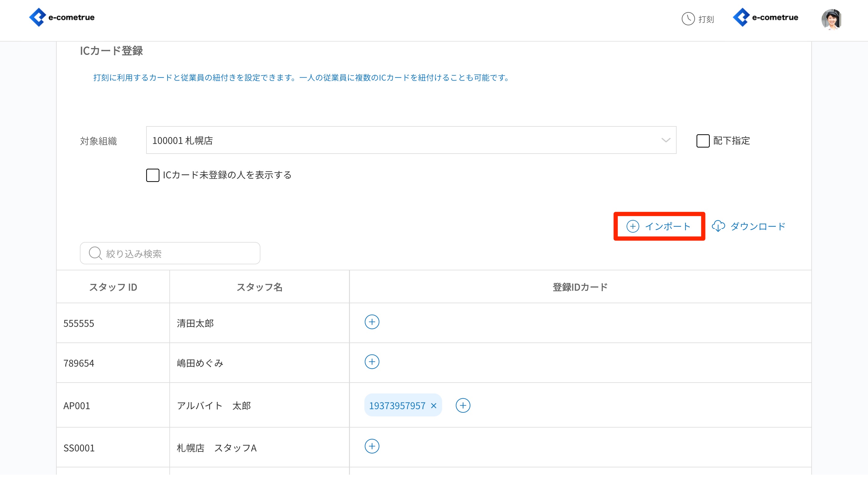Enable the 配下指定 checkbox
Screen dimensions: 868x487
coord(703,141)
